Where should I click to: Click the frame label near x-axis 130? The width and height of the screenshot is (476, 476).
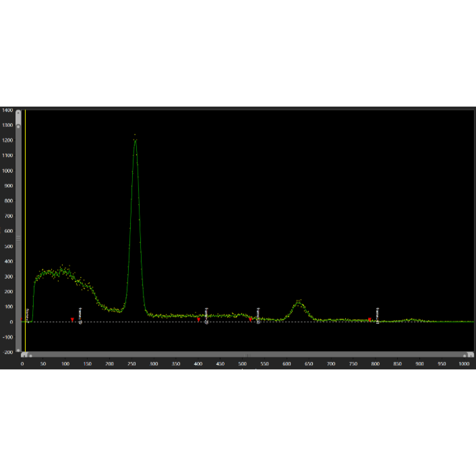(80, 316)
